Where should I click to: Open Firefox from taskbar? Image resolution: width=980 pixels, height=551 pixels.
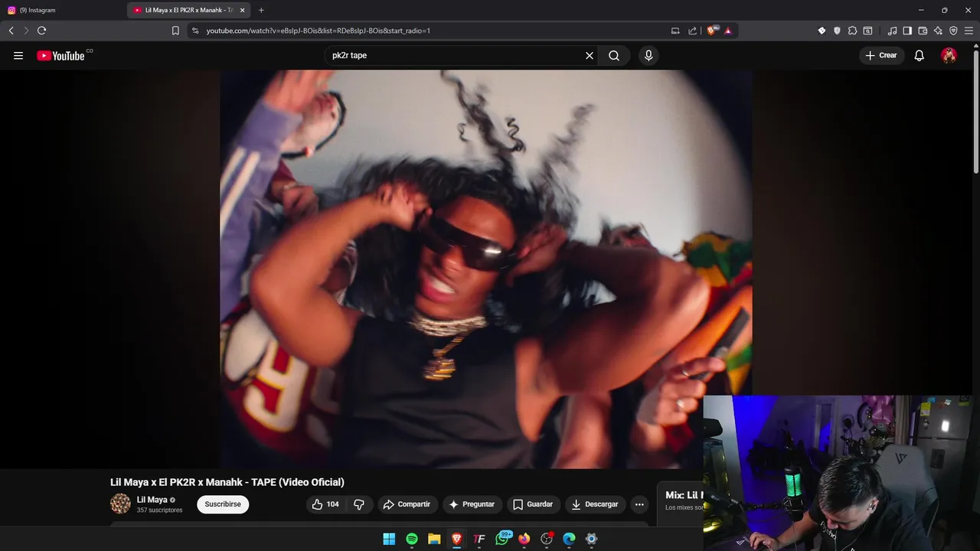tap(524, 539)
